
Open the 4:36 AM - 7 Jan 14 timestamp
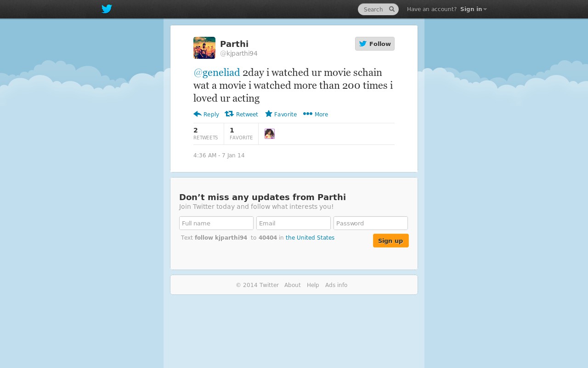pyautogui.click(x=219, y=155)
